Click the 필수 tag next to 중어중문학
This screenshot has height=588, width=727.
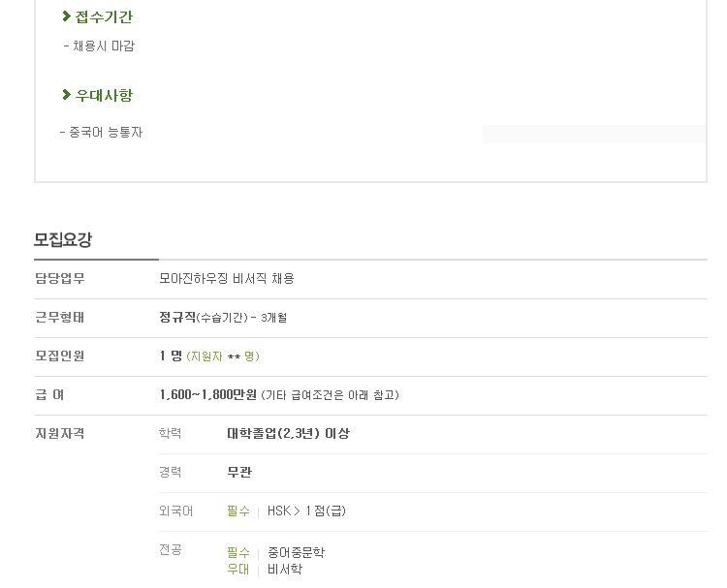238,552
